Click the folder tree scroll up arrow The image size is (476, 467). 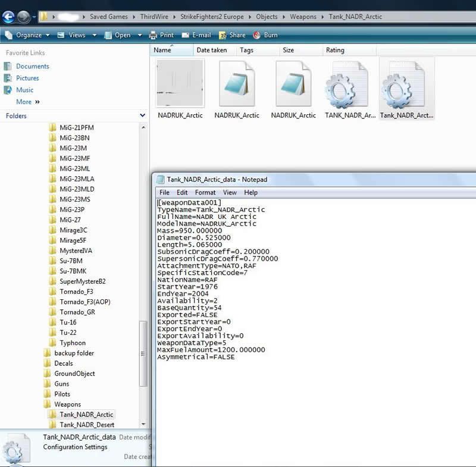pyautogui.click(x=143, y=127)
